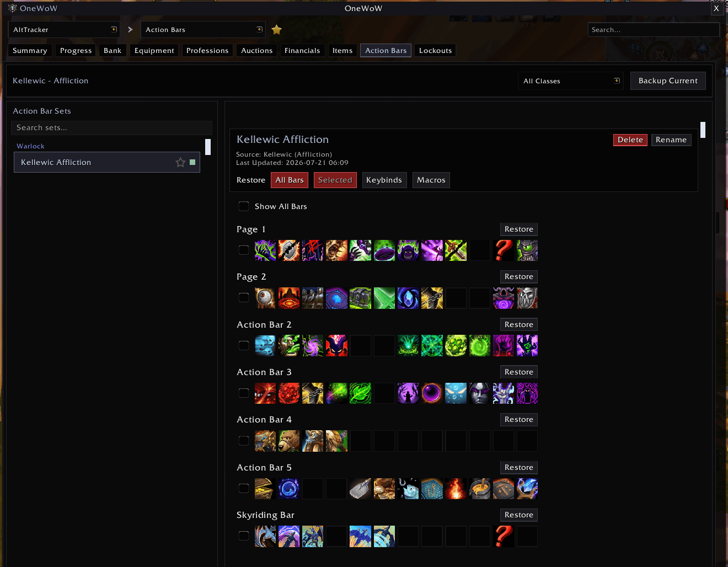
Task: Click the blue gem icon on Page 2
Action: (x=336, y=298)
